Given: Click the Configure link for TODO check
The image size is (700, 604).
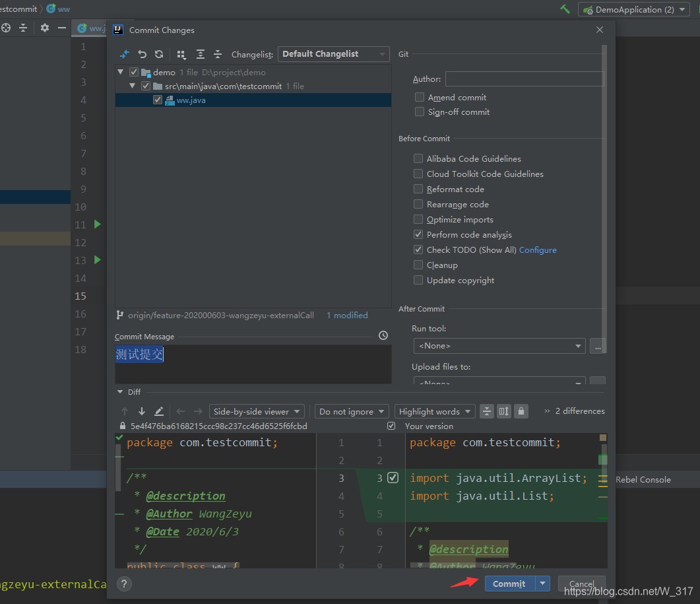Looking at the screenshot, I should click(x=538, y=250).
